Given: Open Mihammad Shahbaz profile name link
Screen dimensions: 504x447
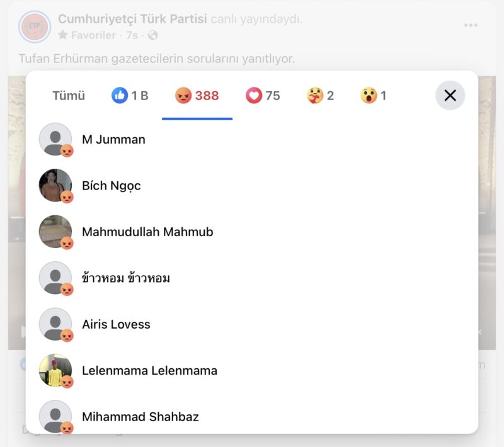Looking at the screenshot, I should [140, 417].
